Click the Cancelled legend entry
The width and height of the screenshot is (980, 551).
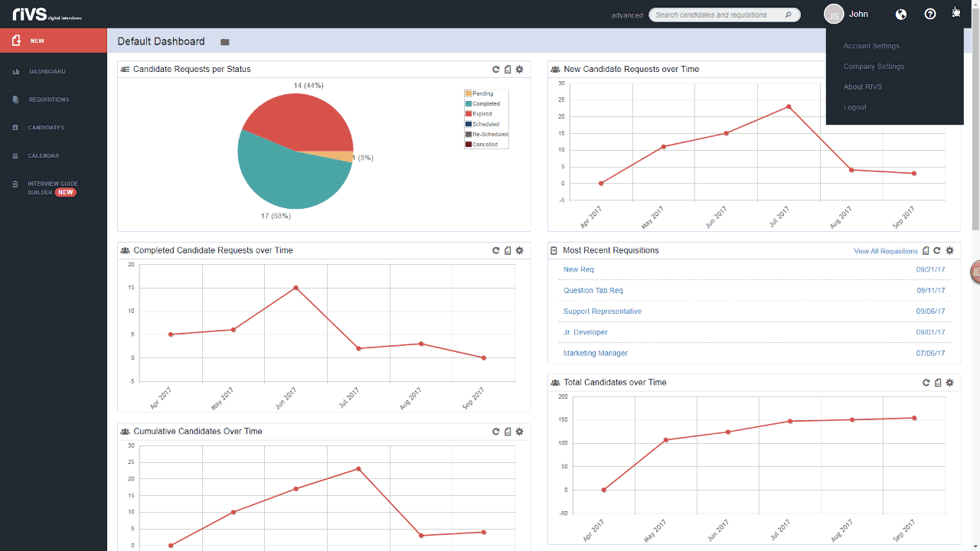(x=482, y=144)
